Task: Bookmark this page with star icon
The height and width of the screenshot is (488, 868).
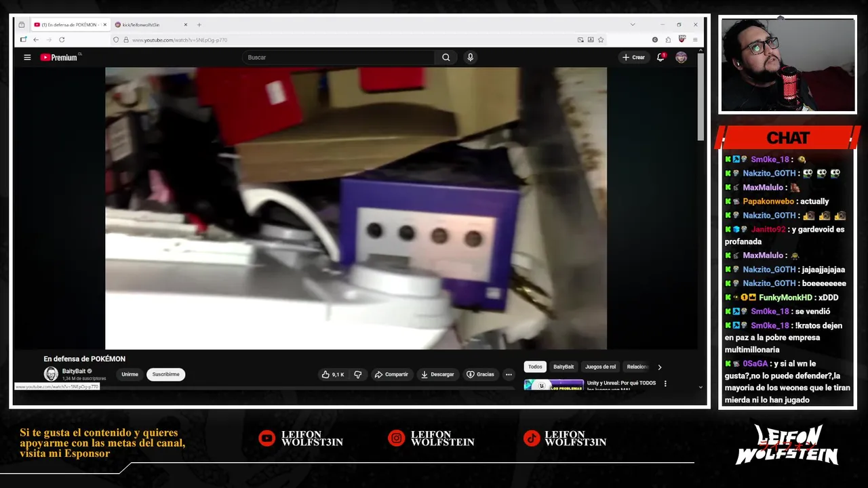Action: [x=601, y=40]
